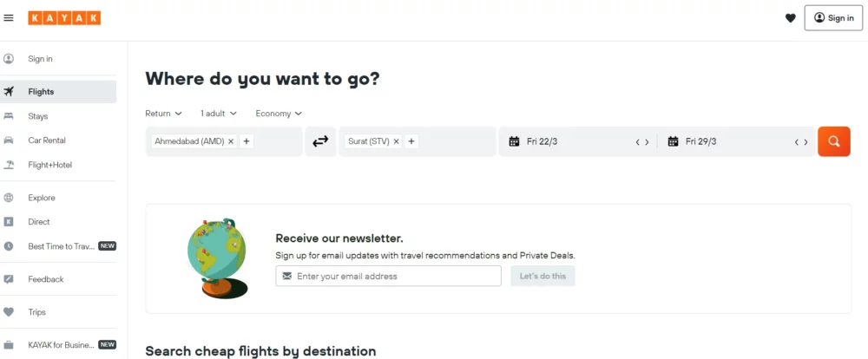Advance the Fri 29/3 return date by one day
This screenshot has width=868, height=359.
click(806, 142)
